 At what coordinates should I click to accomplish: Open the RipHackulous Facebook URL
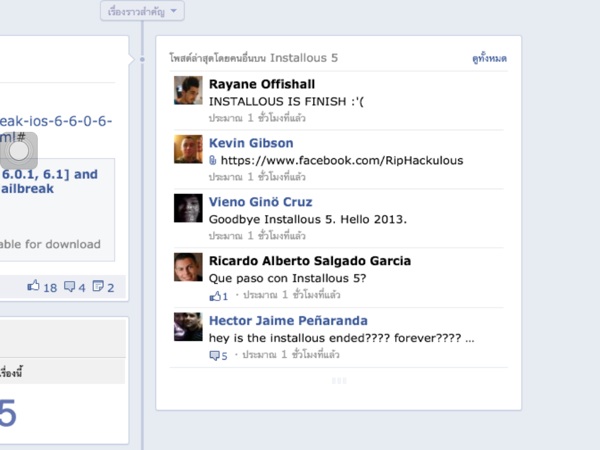[x=342, y=160]
